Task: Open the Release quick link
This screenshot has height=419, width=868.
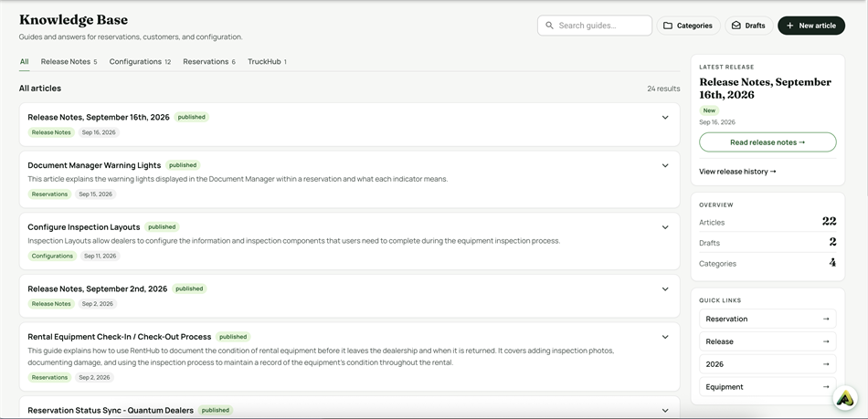Action: coord(767,341)
